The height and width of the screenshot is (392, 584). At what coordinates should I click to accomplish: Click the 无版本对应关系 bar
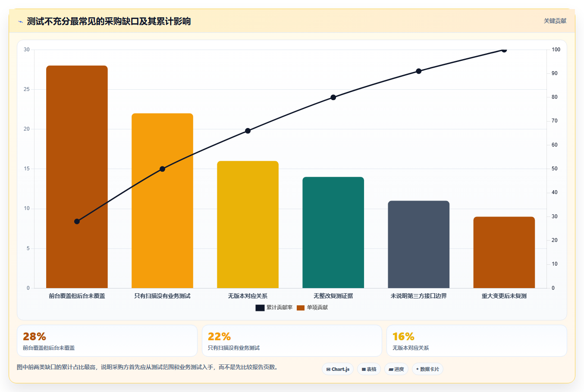[x=248, y=224]
